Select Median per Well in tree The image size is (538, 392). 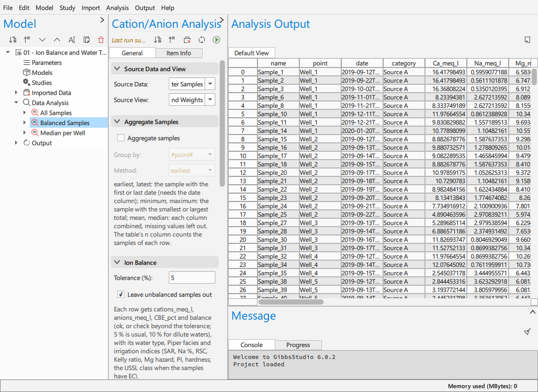click(62, 133)
